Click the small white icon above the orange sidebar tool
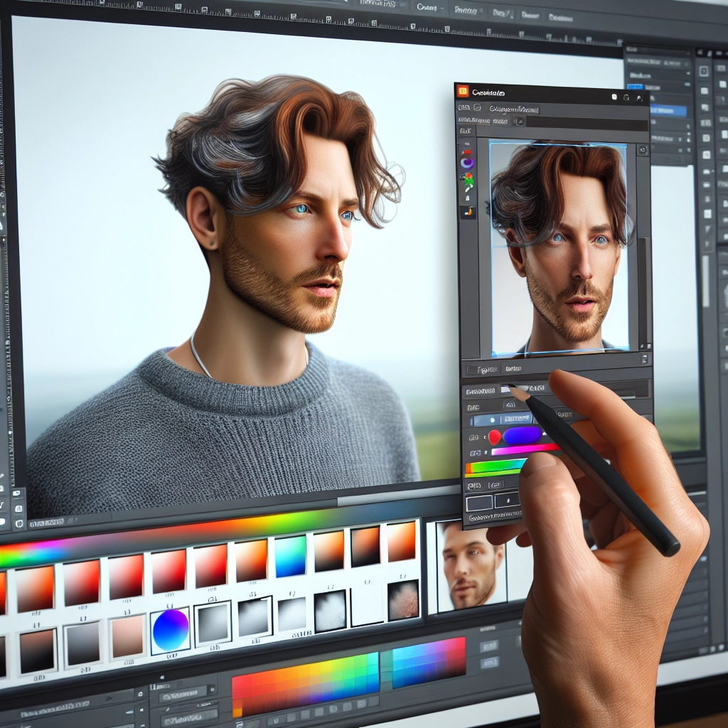 pyautogui.click(x=468, y=199)
